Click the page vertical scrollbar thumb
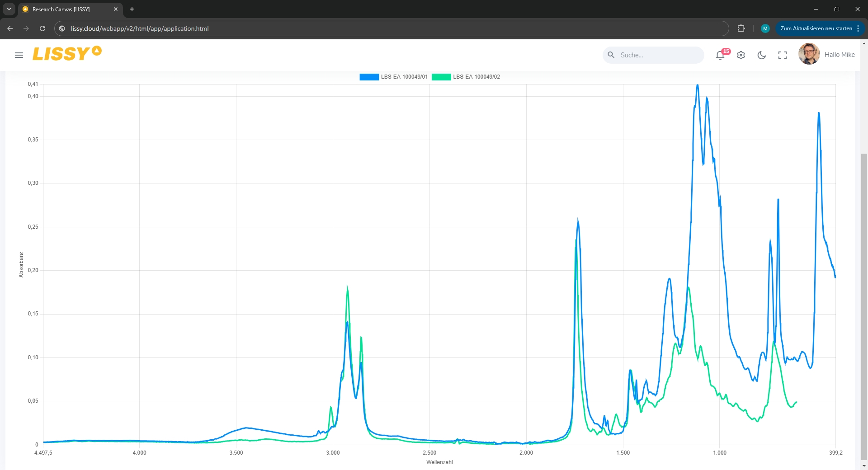The width and height of the screenshot is (868, 470). 864,306
